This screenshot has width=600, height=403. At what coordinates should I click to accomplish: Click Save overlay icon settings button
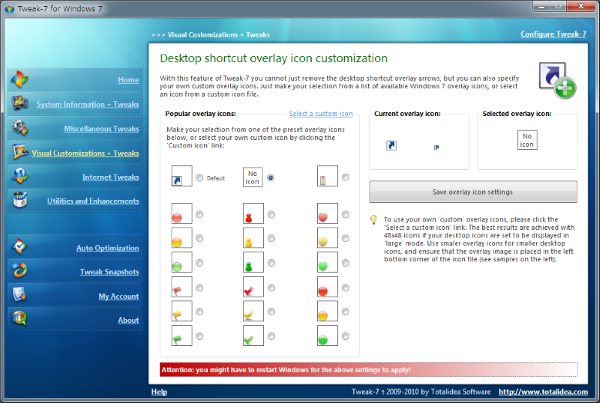473,192
